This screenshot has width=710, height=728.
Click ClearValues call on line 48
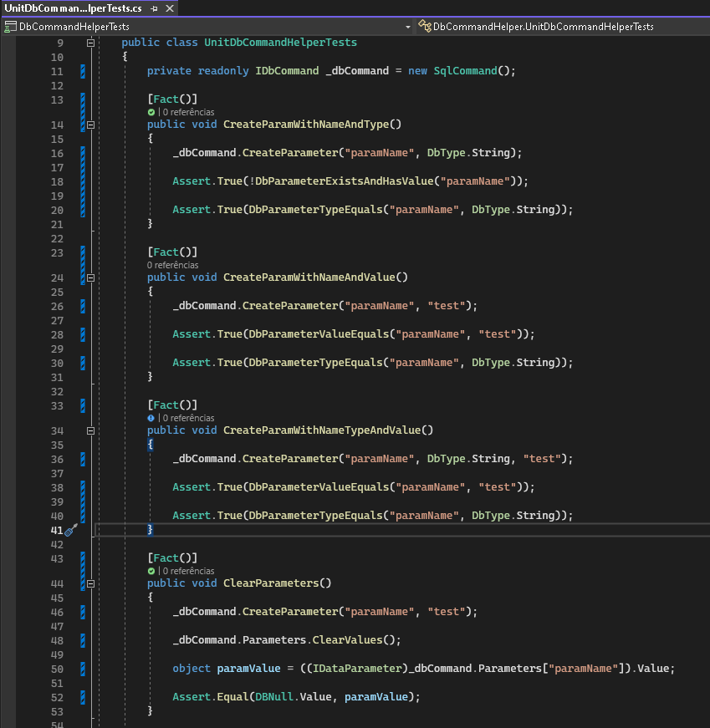click(x=348, y=640)
